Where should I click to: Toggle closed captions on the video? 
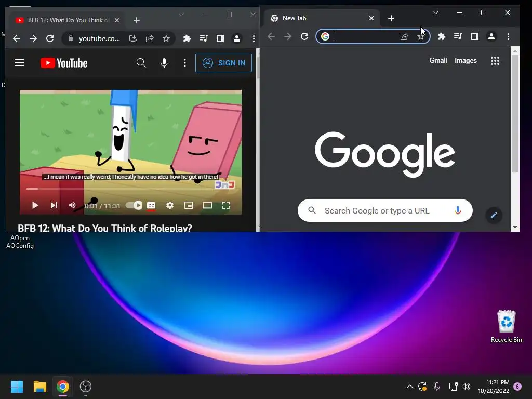(x=151, y=205)
